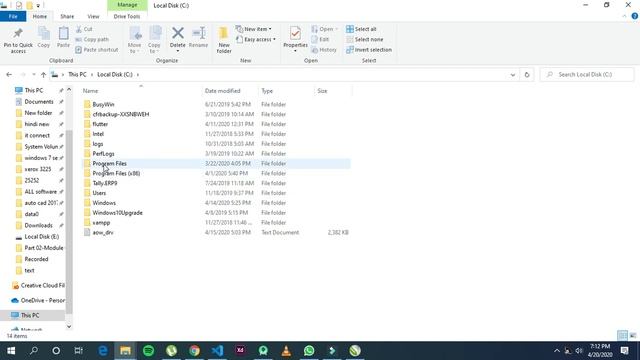Screen dimensions: 640x360
Task: Click the Copy ribbon icon
Action: (x=44, y=33)
